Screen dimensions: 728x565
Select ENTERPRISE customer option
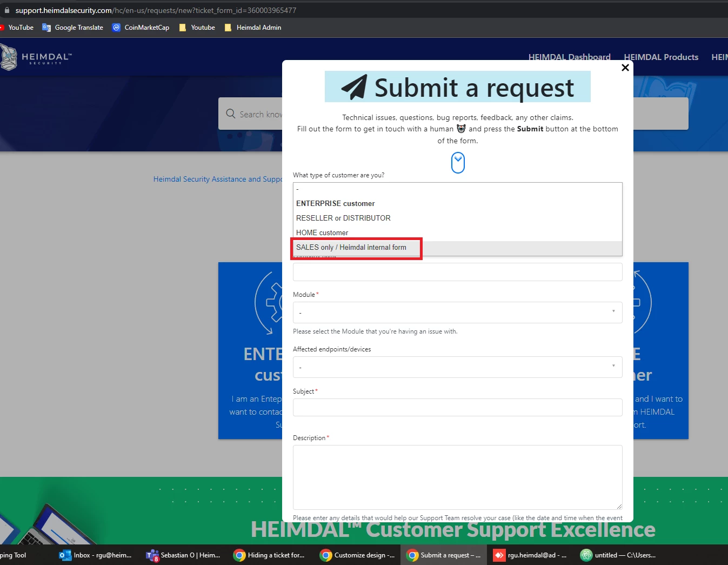click(x=458, y=203)
